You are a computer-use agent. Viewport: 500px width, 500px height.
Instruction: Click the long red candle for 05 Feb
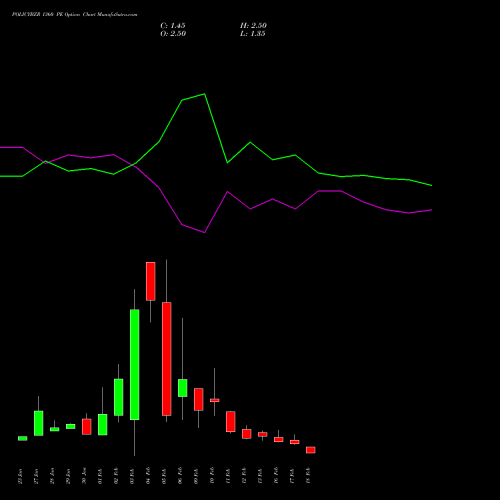pyautogui.click(x=167, y=359)
